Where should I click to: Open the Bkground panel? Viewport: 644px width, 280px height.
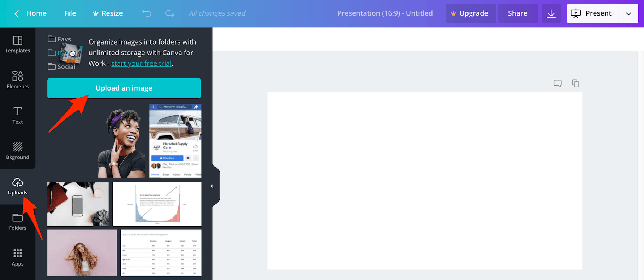[18, 151]
